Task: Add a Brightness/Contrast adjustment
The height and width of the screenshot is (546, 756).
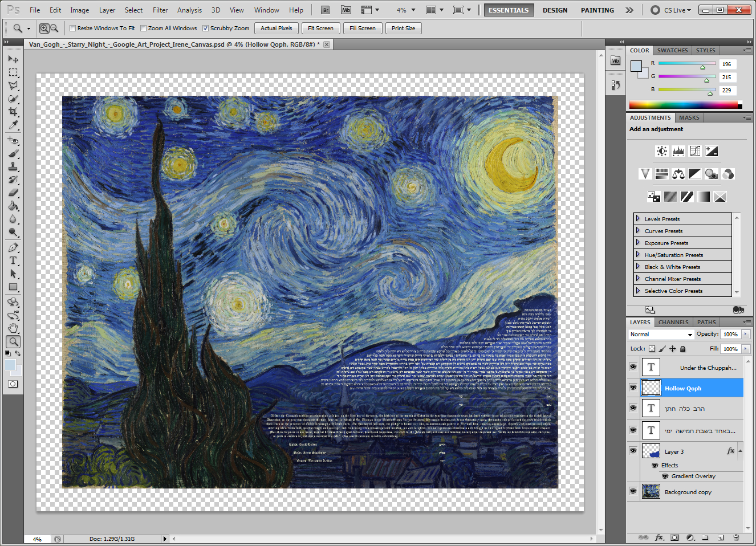Action: click(661, 151)
